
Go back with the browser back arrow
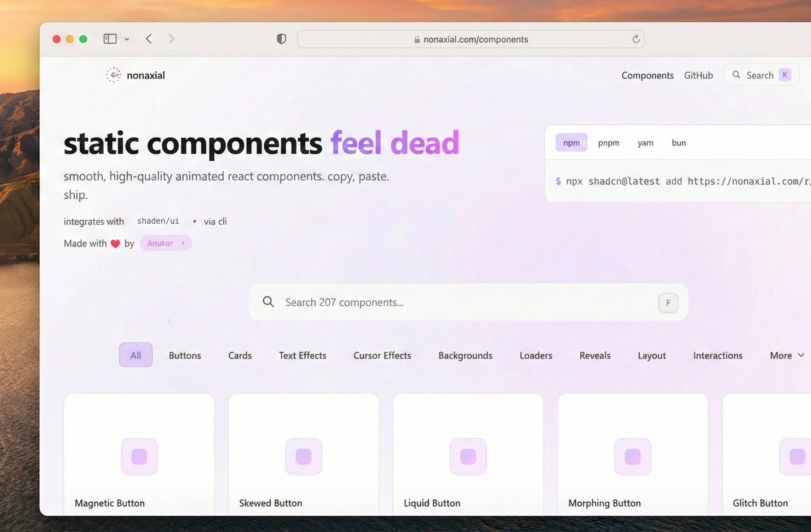point(149,39)
